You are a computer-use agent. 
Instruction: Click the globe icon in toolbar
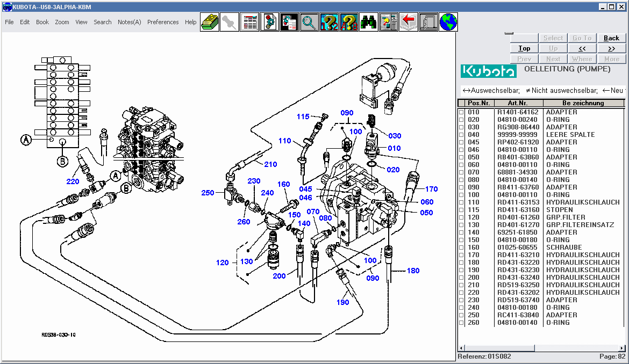[x=448, y=22]
